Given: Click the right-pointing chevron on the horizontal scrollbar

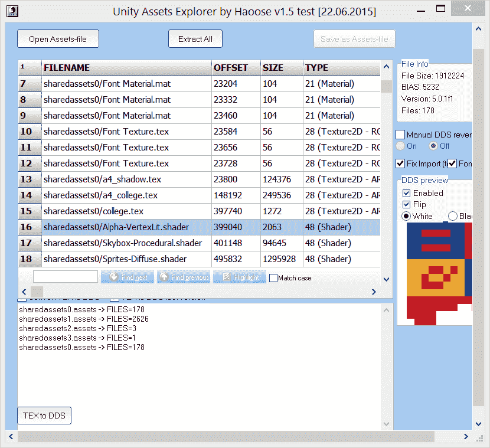Looking at the screenshot, I should pyautogui.click(x=373, y=292).
